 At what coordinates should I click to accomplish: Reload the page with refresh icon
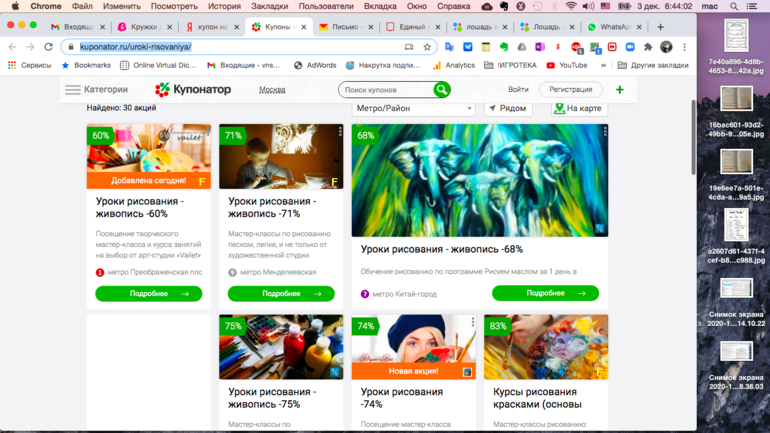50,47
